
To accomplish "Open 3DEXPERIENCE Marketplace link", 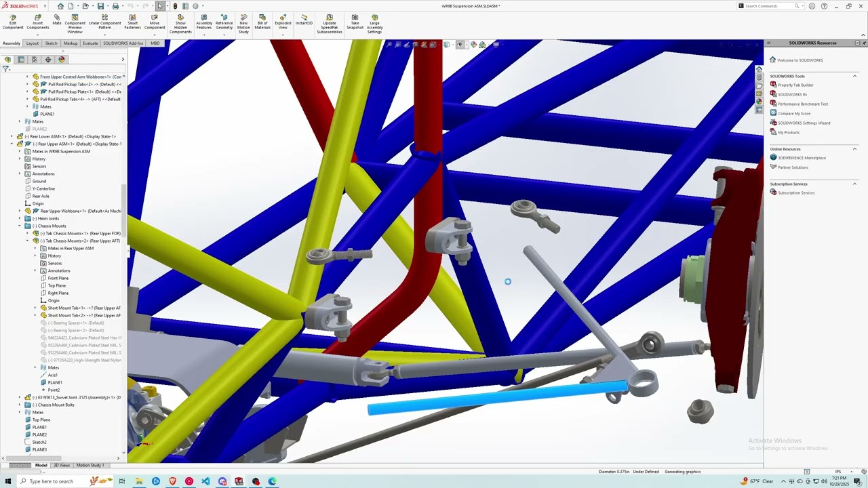I will coord(798,158).
